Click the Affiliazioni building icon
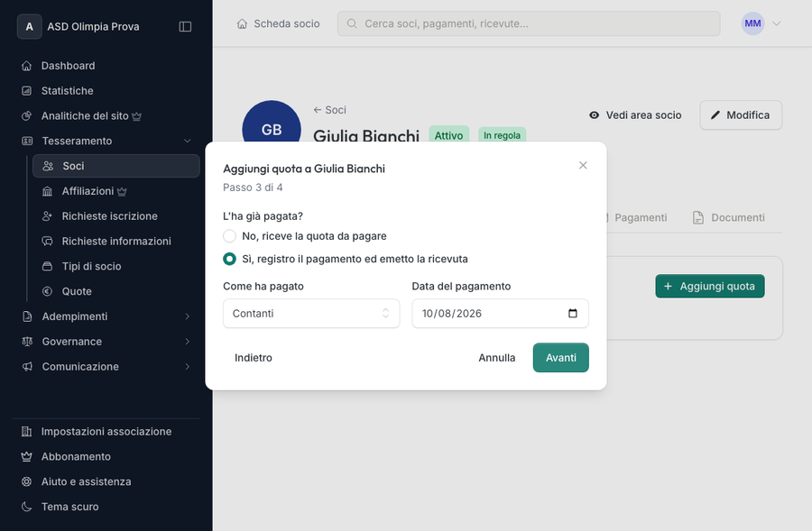Viewport: 812px width, 531px height. [x=47, y=191]
